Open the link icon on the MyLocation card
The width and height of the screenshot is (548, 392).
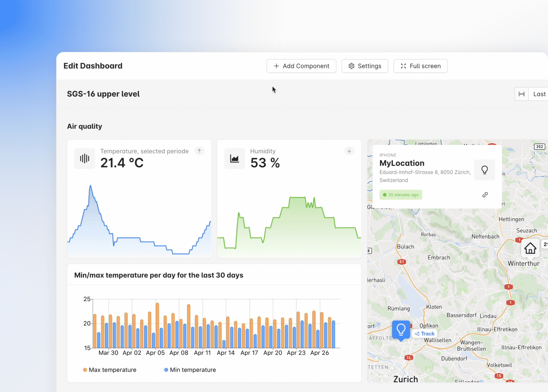tap(485, 195)
